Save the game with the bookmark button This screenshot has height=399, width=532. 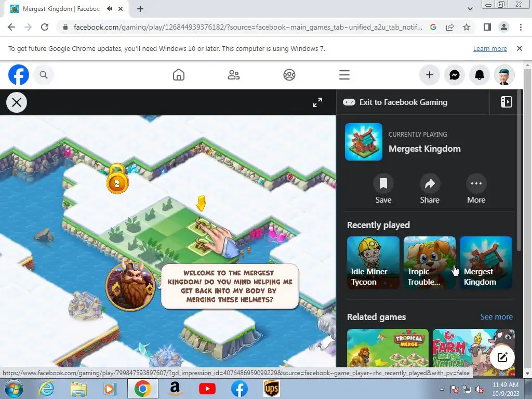click(383, 189)
